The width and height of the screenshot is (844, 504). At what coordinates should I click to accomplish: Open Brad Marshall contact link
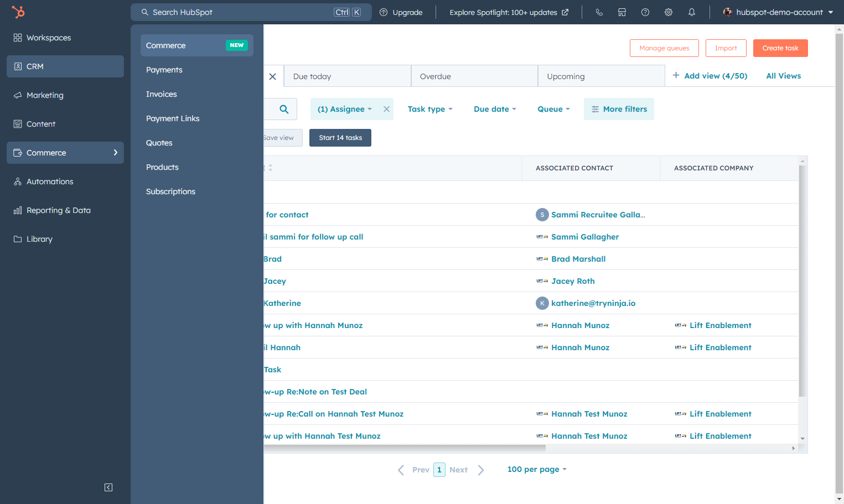tap(578, 259)
